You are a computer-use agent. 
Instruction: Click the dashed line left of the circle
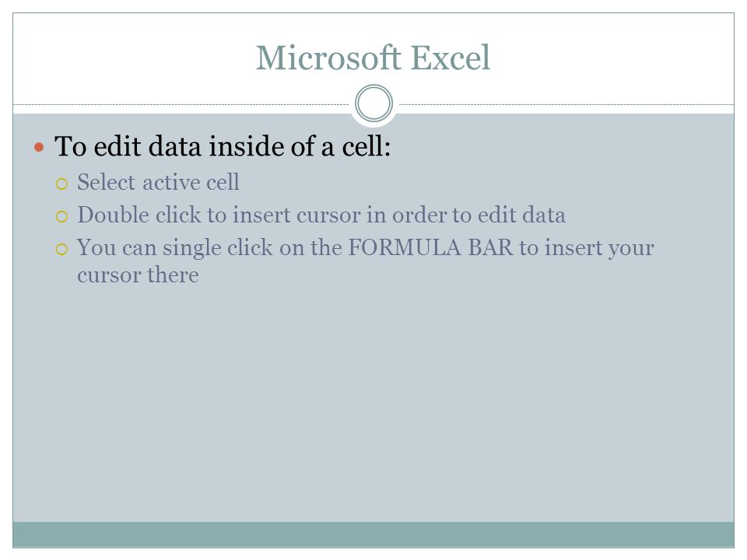pos(181,104)
